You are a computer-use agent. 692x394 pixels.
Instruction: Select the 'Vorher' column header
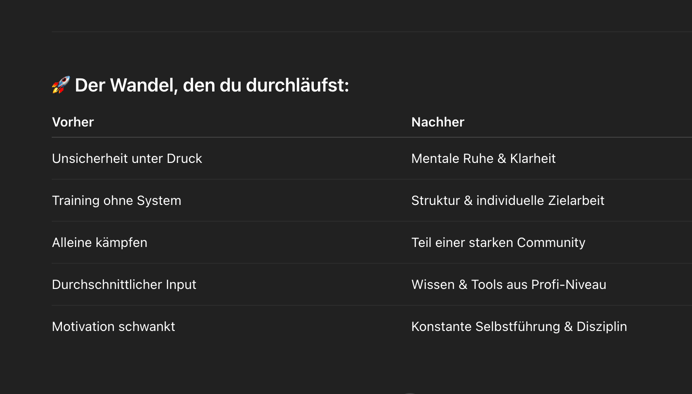[x=73, y=122]
